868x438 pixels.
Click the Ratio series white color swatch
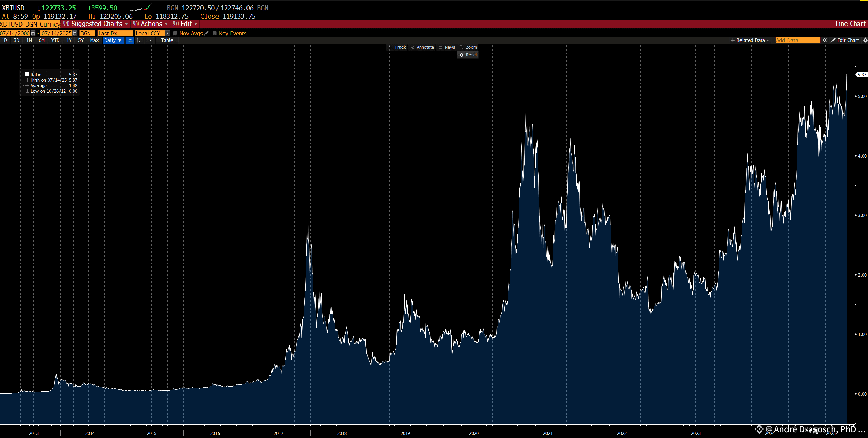28,74
